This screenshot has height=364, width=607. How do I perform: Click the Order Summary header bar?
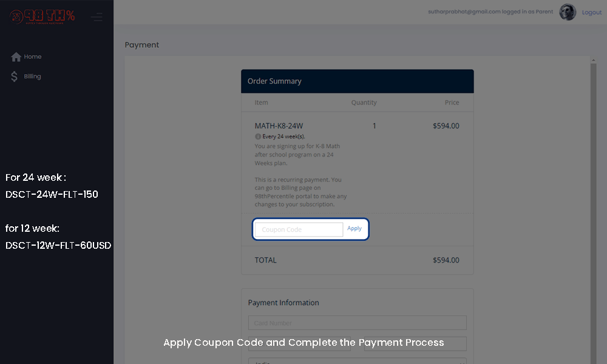pos(358,81)
